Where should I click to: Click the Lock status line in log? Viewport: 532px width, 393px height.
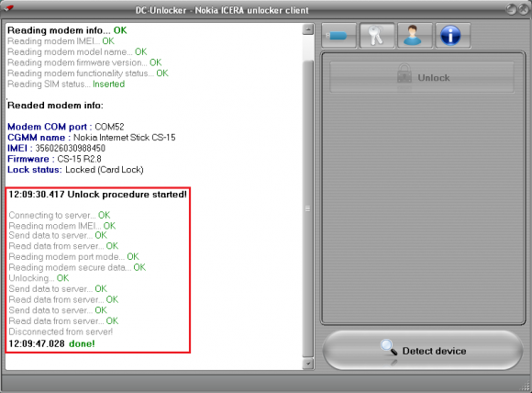coord(75,170)
